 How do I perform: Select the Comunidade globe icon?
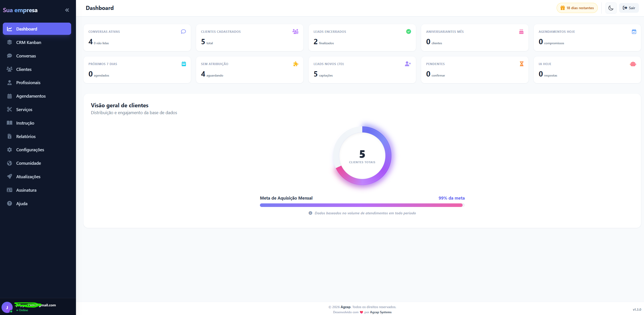click(9, 163)
